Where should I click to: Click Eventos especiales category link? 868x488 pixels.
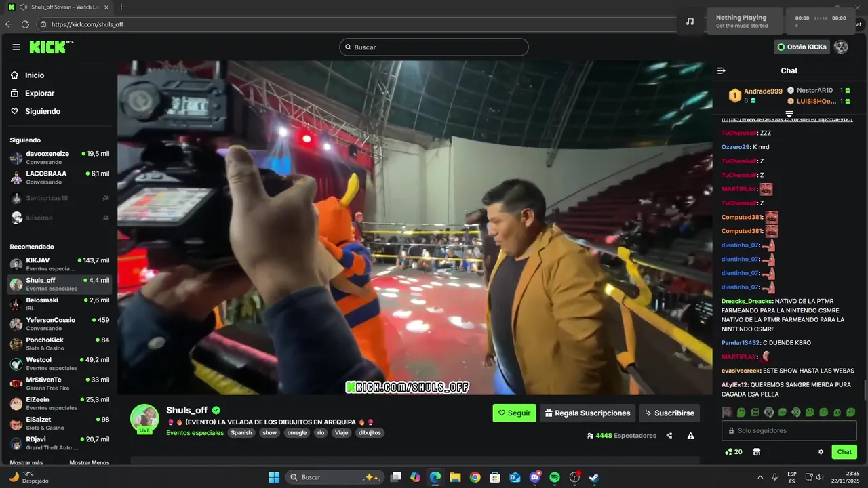(x=195, y=433)
